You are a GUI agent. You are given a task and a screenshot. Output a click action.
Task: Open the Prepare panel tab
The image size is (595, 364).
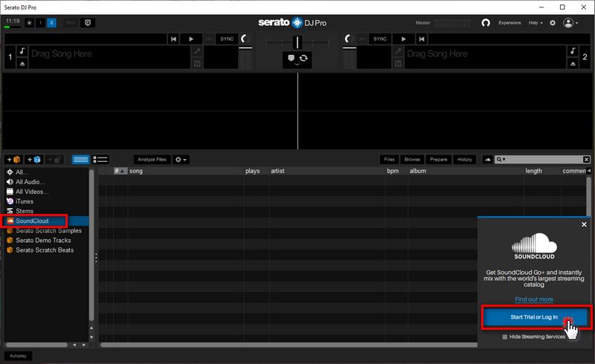(438, 160)
